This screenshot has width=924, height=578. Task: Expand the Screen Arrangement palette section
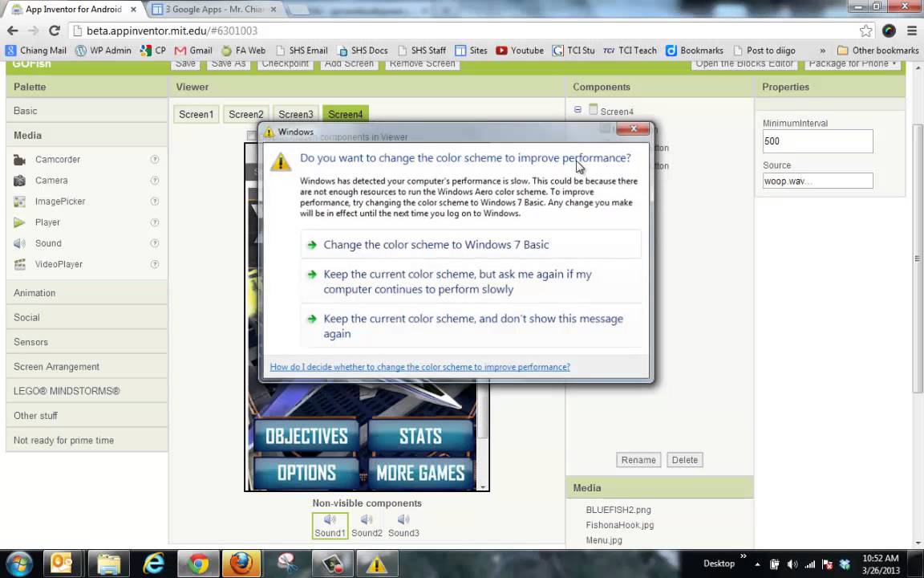click(87, 367)
